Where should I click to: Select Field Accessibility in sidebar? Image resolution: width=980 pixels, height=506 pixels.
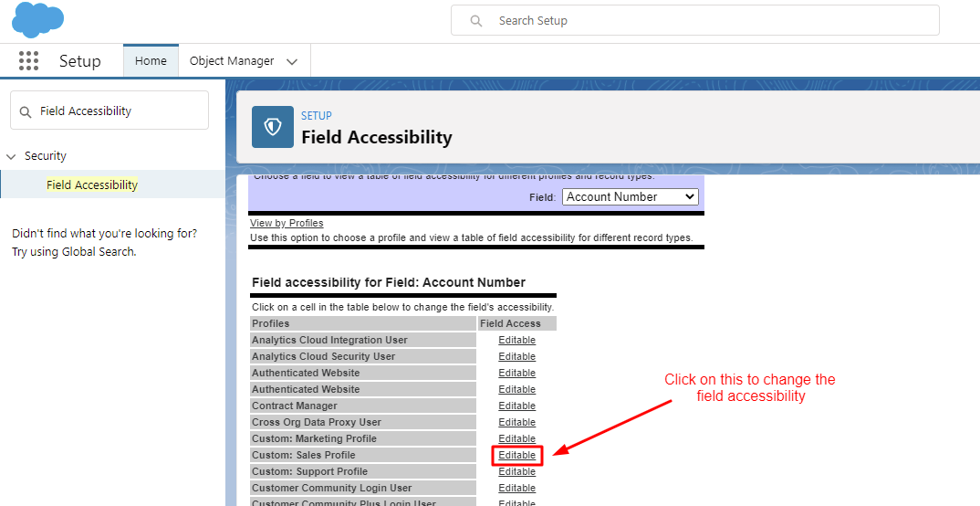coord(92,184)
